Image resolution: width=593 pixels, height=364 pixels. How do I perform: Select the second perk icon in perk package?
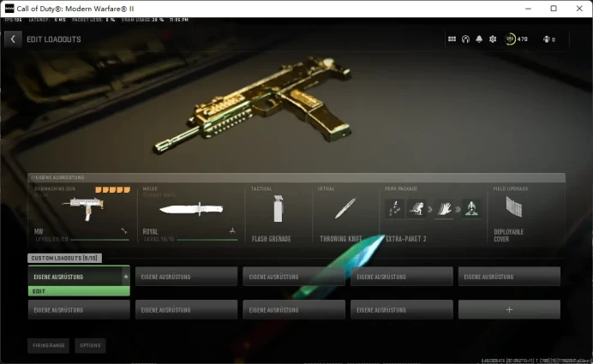click(x=416, y=208)
